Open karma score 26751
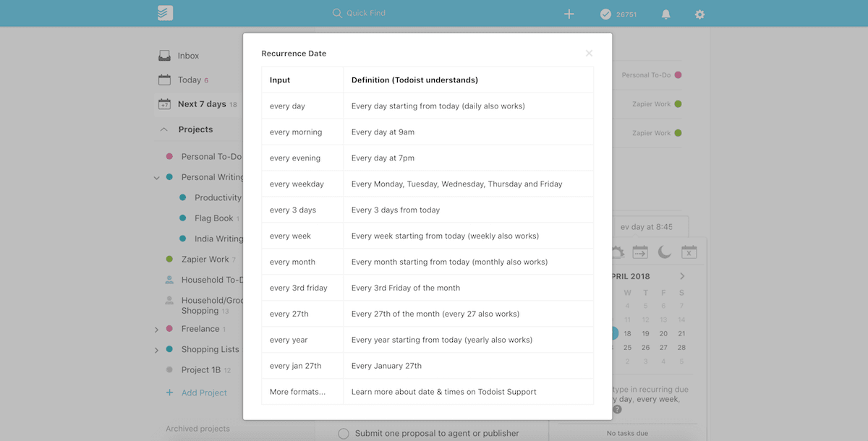 tap(626, 14)
